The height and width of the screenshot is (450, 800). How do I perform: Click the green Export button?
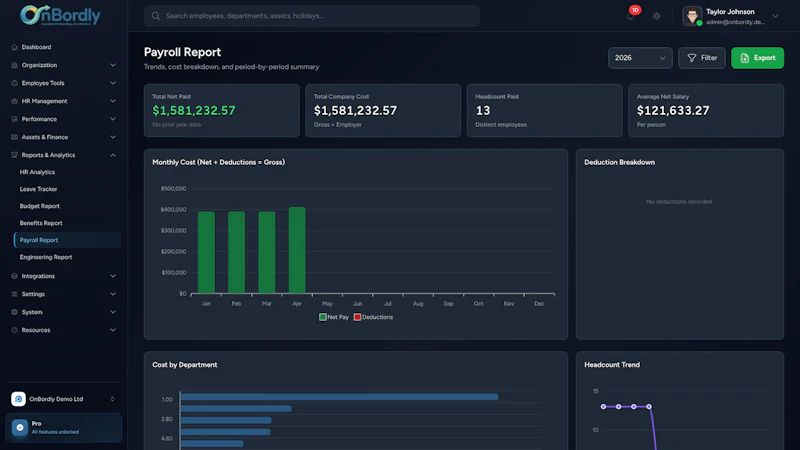pyautogui.click(x=757, y=58)
